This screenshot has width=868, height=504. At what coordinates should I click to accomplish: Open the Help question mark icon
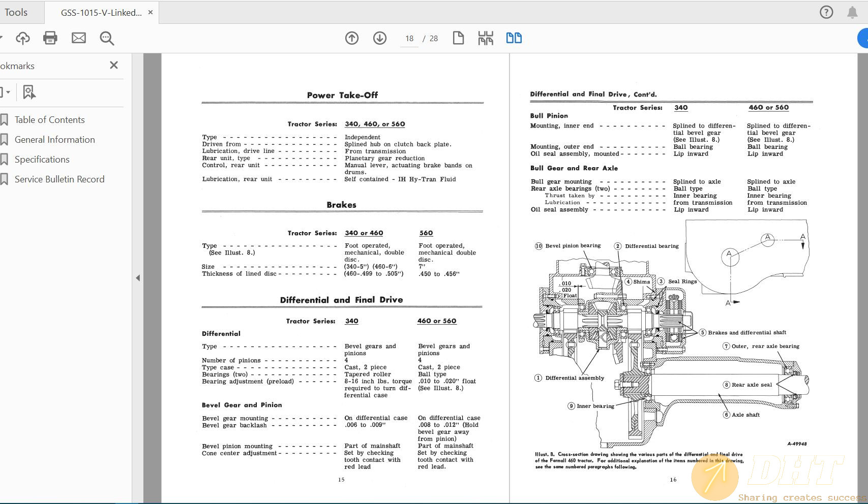[x=826, y=12]
